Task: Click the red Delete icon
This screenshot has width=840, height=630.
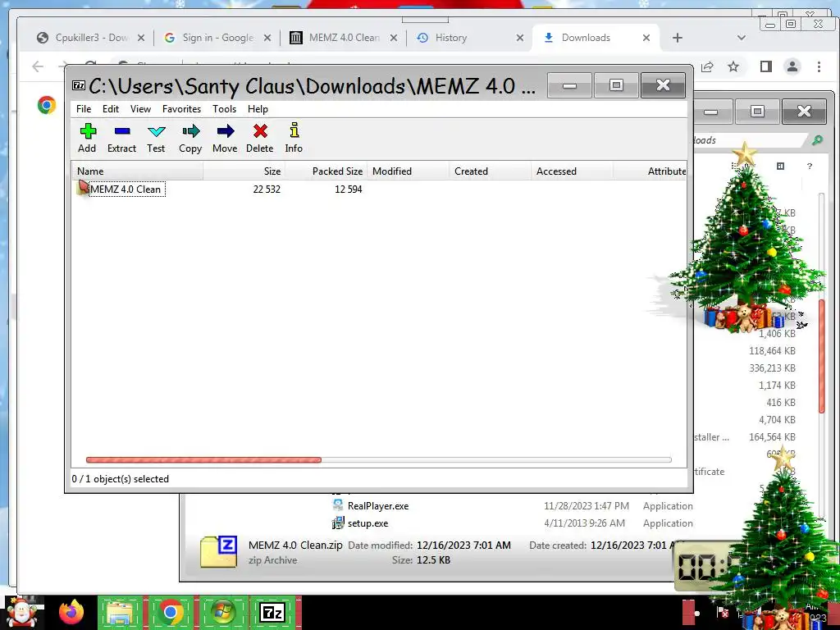Action: pos(260,138)
